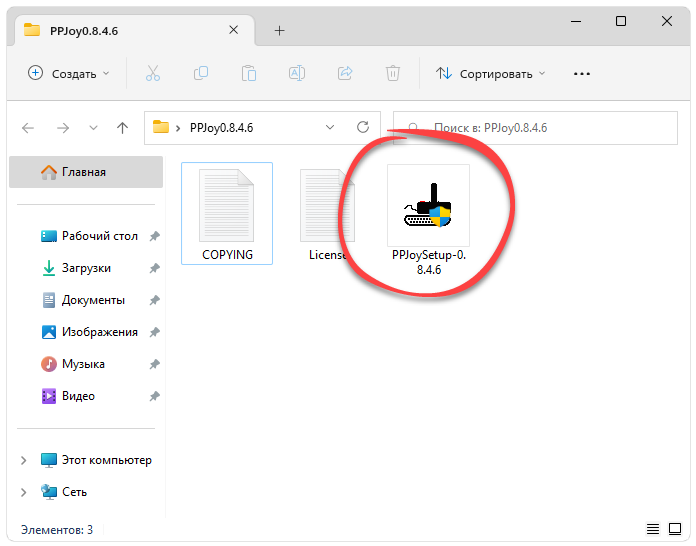The image size is (696, 546).
Task: Click the pin next to Видео
Action: 154,396
